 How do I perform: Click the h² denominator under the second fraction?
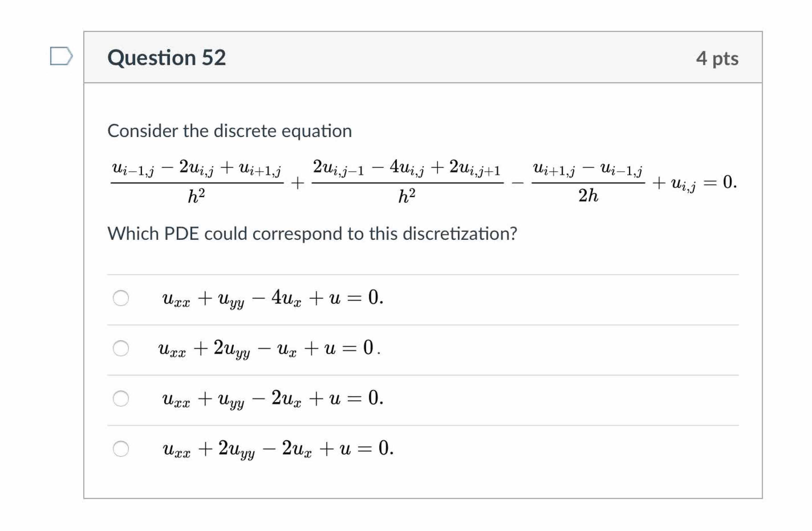pos(407,196)
